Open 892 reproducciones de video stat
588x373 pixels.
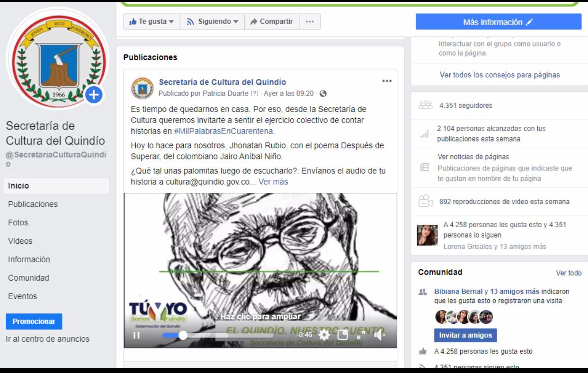pyautogui.click(x=504, y=202)
